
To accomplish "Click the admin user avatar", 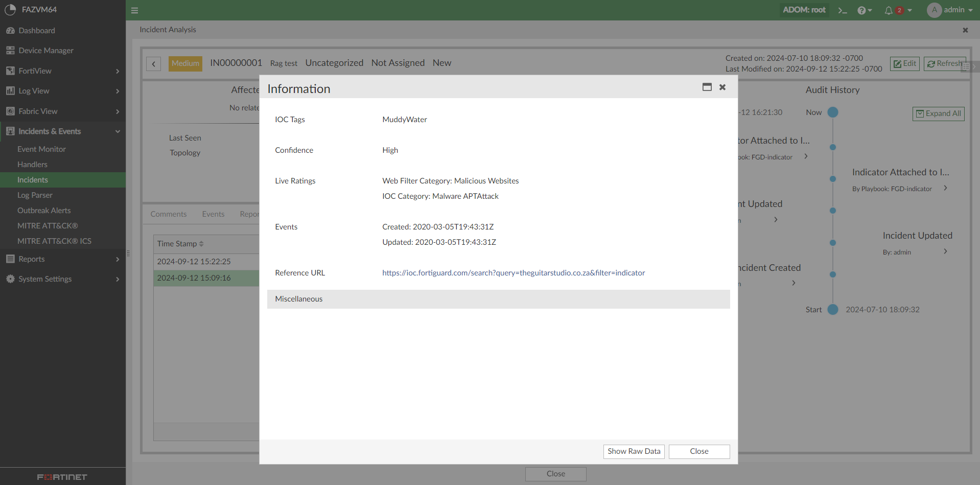I will click(x=935, y=10).
